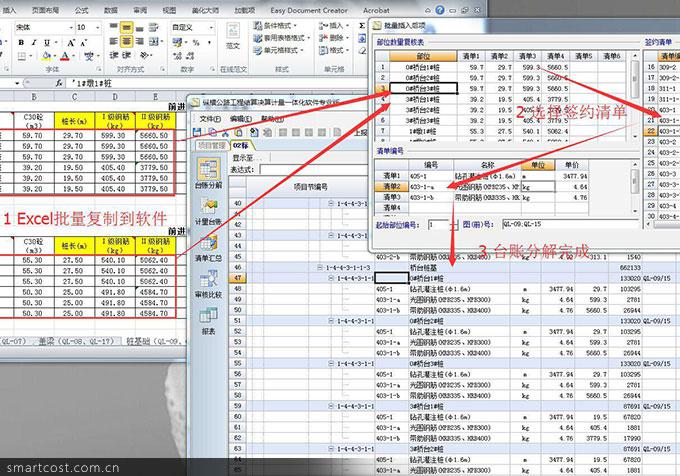Click the scissors cut toolbar icon
The height and width of the screenshot is (476, 680).
(x=225, y=132)
